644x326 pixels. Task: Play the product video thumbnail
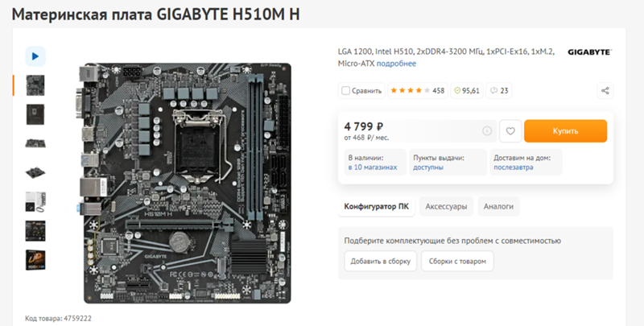click(35, 56)
